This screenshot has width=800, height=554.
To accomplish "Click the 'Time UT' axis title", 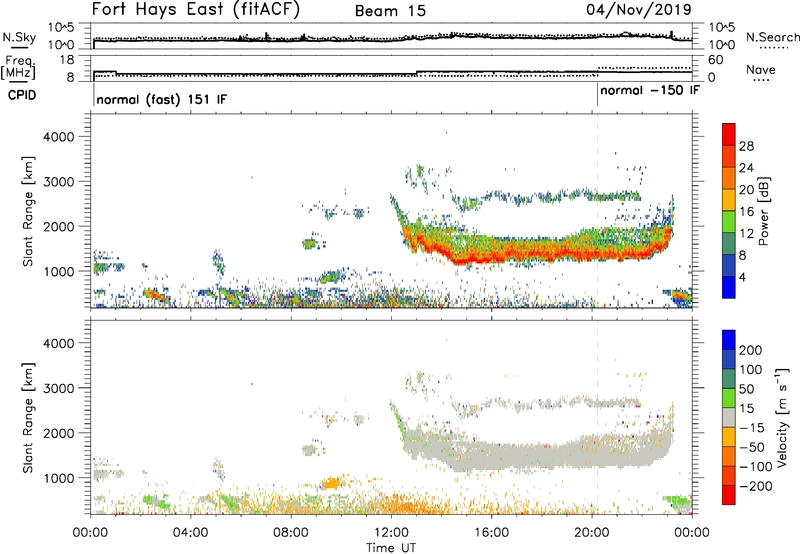I will pyautogui.click(x=391, y=548).
